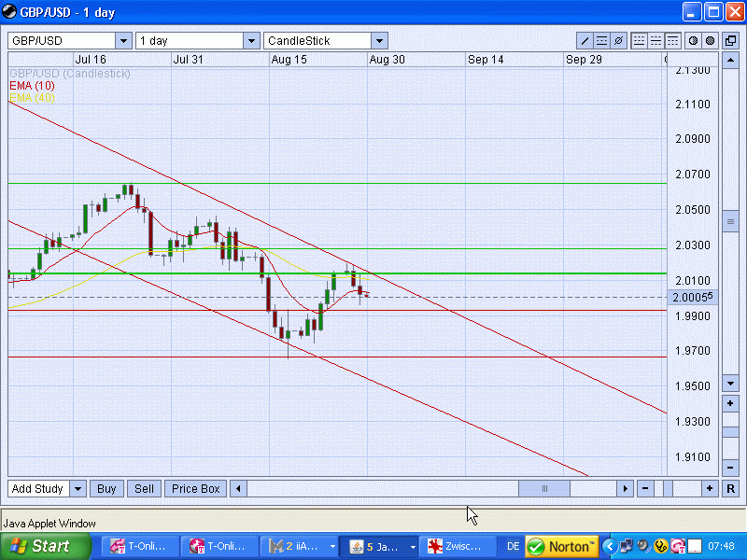Click the yellow phone tray icon
Viewport: 747px width, 560px height.
(x=661, y=546)
